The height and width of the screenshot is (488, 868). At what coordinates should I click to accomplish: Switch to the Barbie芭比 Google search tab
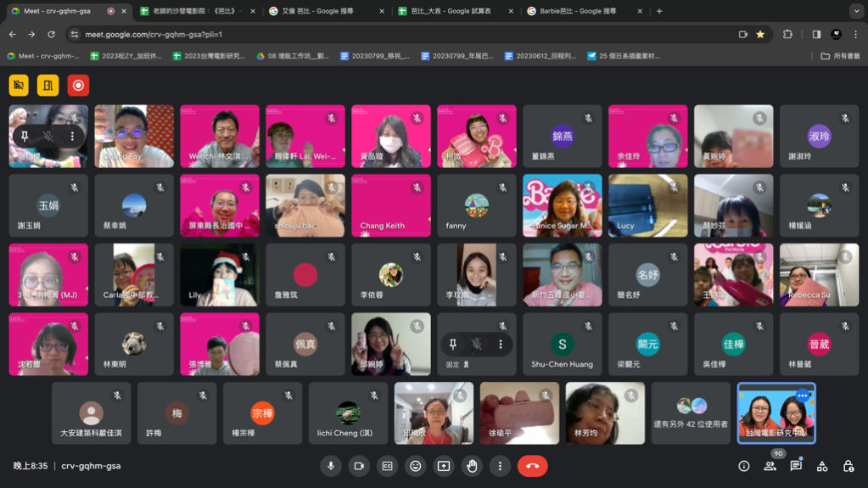coord(582,11)
